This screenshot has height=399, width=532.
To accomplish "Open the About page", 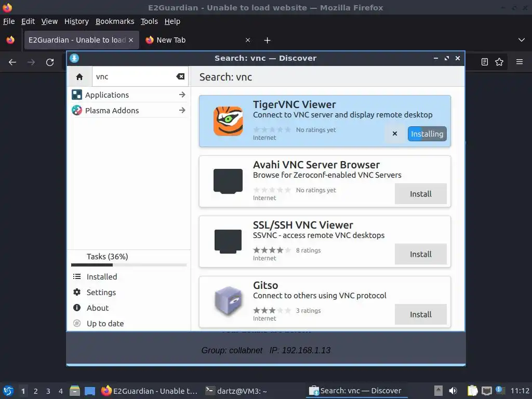I will (x=129, y=308).
